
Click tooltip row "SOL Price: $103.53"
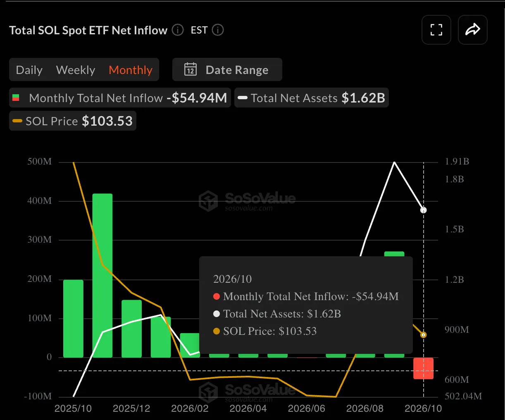265,331
